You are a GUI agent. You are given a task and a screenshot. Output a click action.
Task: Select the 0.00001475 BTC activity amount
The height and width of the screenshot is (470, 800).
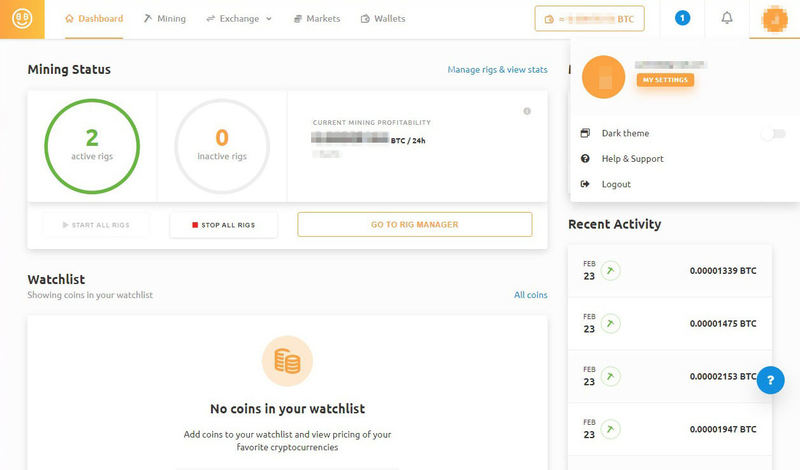[x=723, y=324]
